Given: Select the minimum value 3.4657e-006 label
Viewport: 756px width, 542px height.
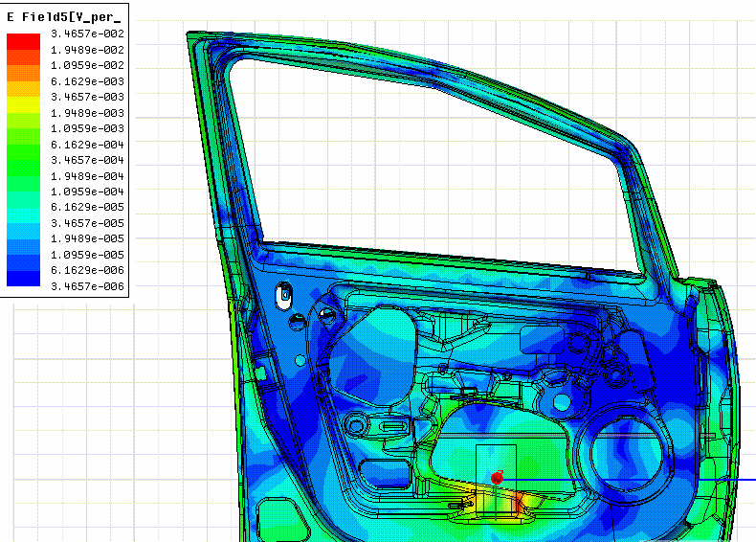Looking at the screenshot, I should [x=87, y=286].
